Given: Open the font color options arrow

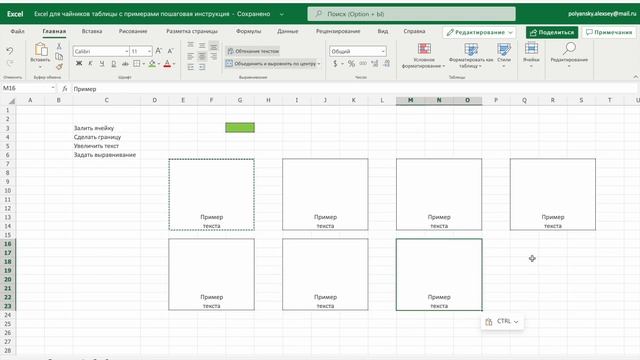Looking at the screenshot, I should (174, 64).
